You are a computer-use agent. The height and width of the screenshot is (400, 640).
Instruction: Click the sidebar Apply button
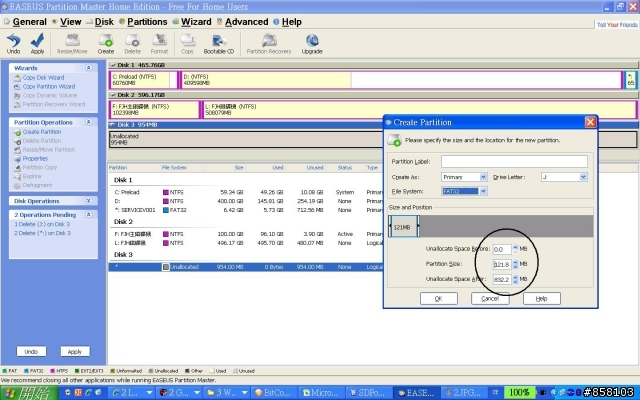click(75, 351)
